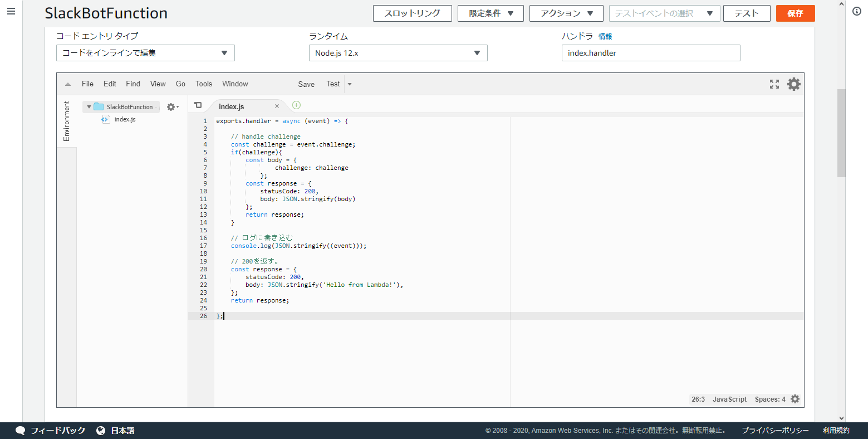Open the コード エントリ タイプ dropdown
Image resolution: width=868 pixels, height=439 pixels.
point(145,53)
